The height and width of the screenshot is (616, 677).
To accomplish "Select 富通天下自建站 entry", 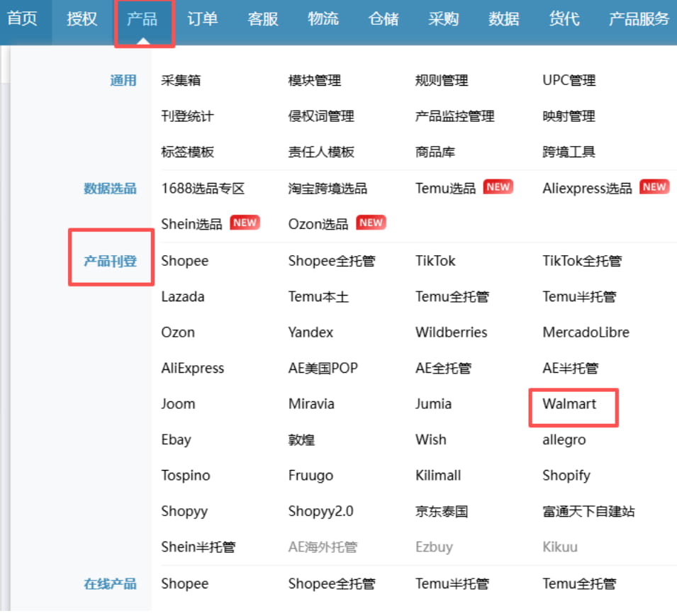I will click(588, 511).
